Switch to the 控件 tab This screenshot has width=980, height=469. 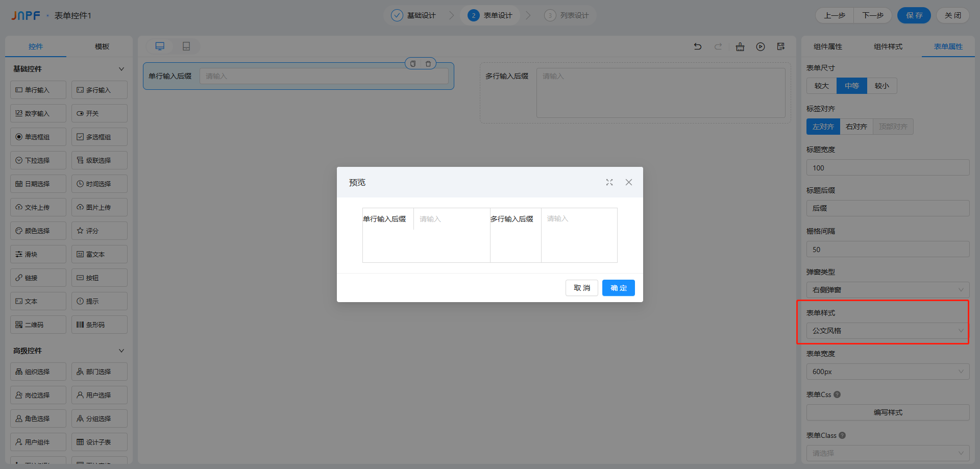pyautogui.click(x=36, y=46)
